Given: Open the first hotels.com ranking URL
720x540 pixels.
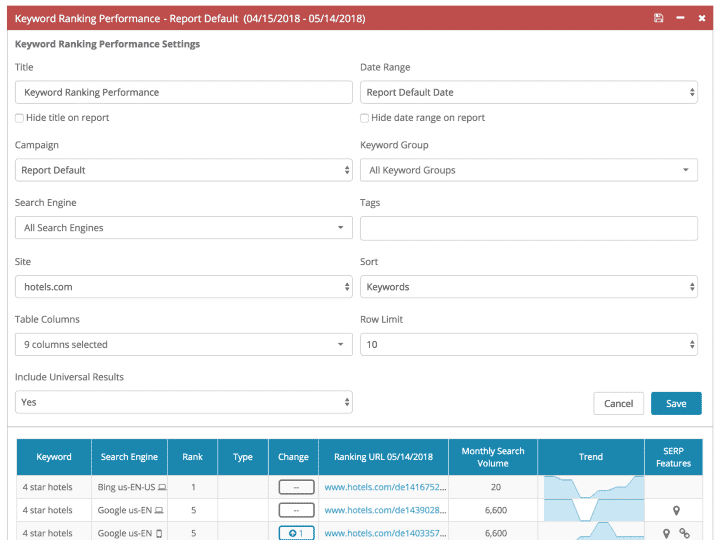Looking at the screenshot, I should click(384, 487).
